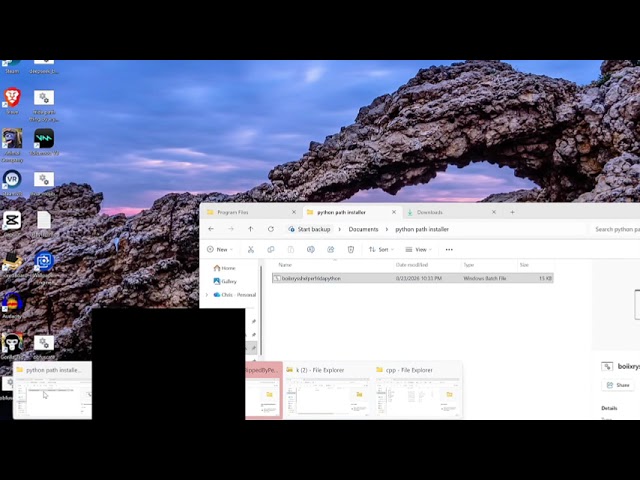
Task: Select the red-highlighted File Explorer preview thumbnail
Action: point(264,390)
